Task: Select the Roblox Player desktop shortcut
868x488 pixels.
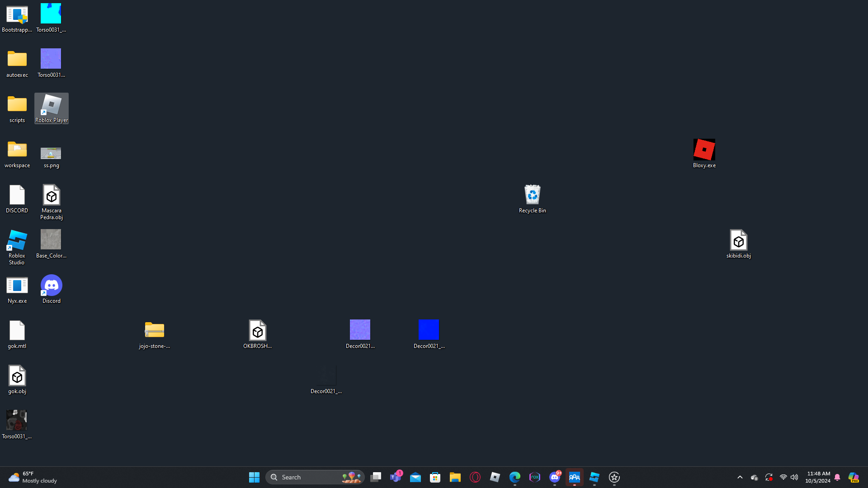Action: coord(51,108)
